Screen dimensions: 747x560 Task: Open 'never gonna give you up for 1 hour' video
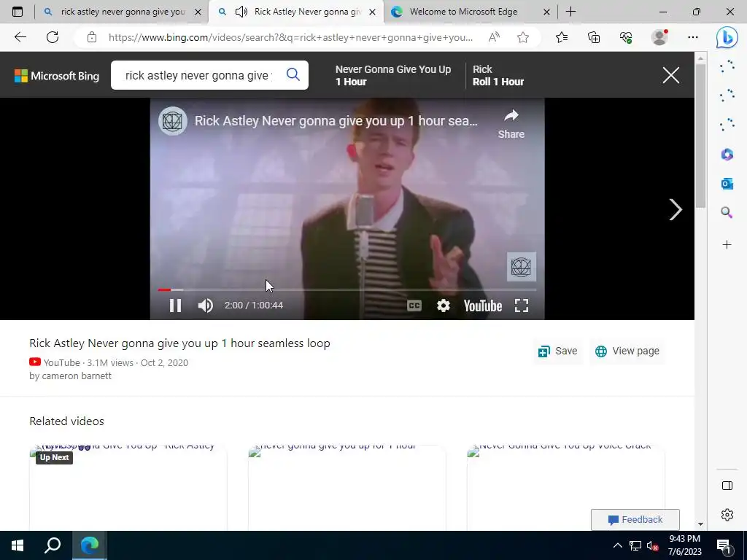pyautogui.click(x=347, y=488)
